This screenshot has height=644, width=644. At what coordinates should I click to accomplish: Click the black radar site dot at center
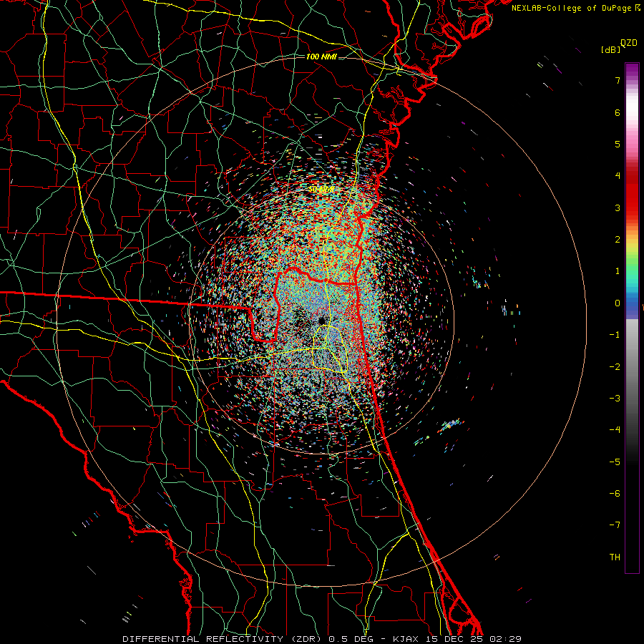coord(321,320)
